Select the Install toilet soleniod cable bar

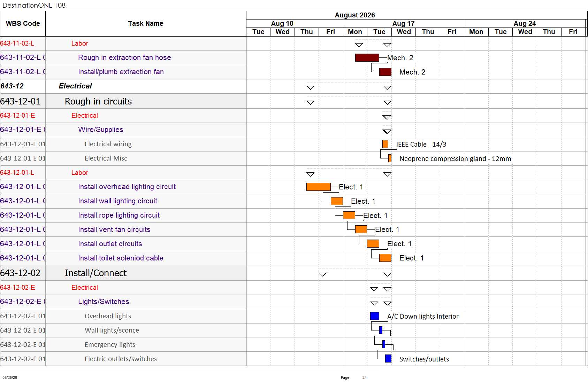(385, 258)
